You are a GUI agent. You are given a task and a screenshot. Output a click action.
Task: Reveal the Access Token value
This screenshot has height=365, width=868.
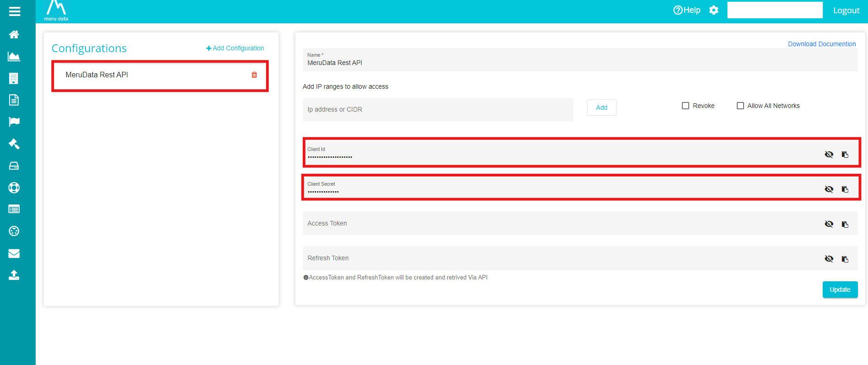click(829, 224)
